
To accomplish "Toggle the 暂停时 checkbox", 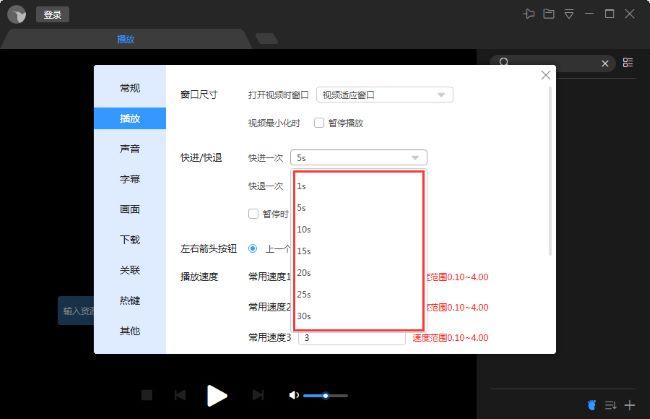I will point(254,213).
